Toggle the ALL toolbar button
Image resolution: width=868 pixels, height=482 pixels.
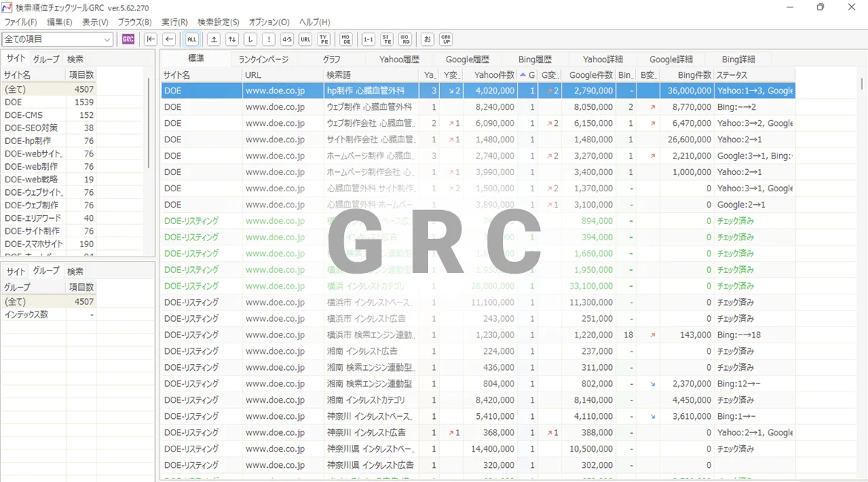click(191, 39)
